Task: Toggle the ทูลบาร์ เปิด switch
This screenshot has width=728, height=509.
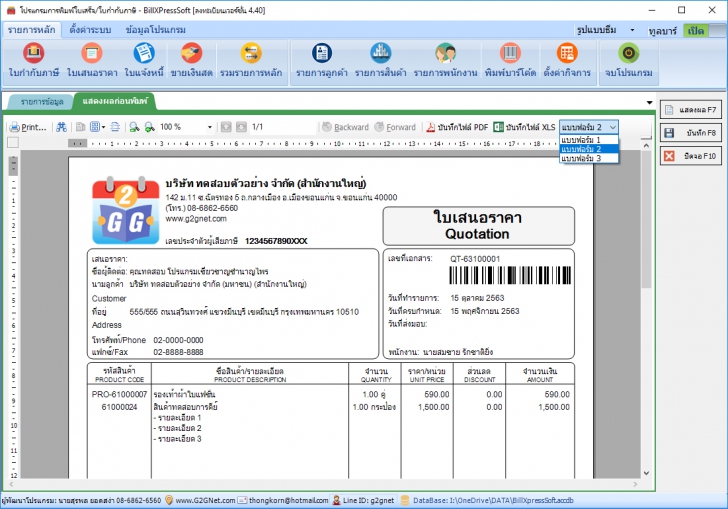Action: (704, 31)
